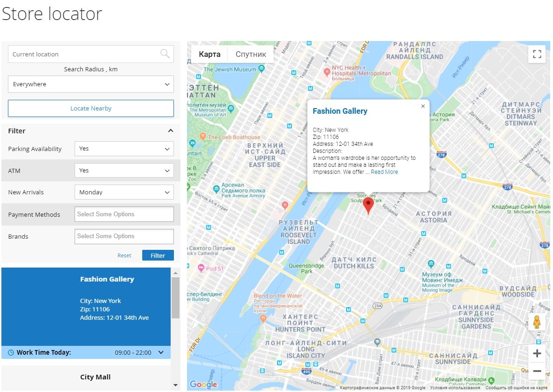Collapse the Filter section chevron
Image resolution: width=553 pixels, height=392 pixels.
coord(170,131)
